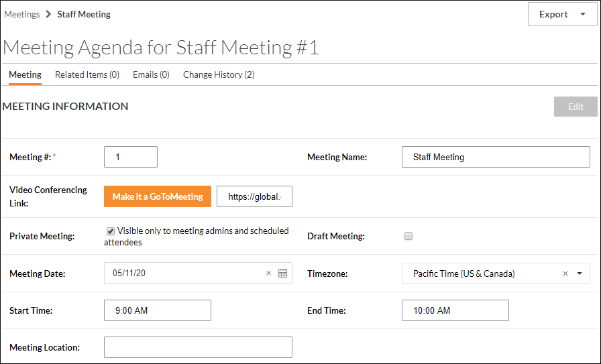Switch to the Related Items tab

(x=87, y=75)
